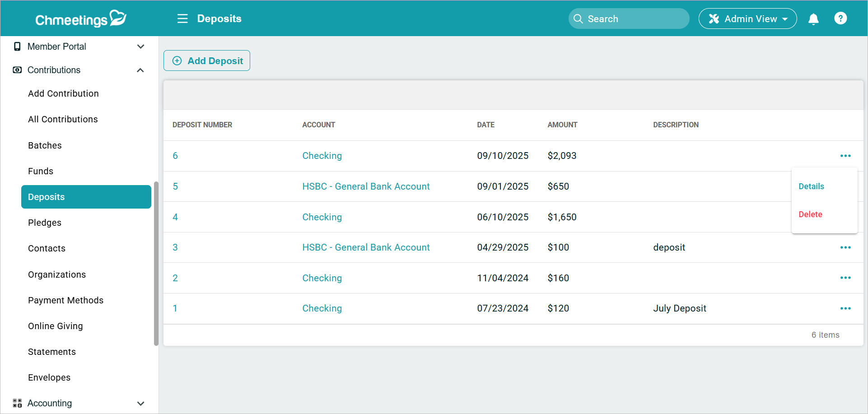Open actions menu for deposit 6

845,156
